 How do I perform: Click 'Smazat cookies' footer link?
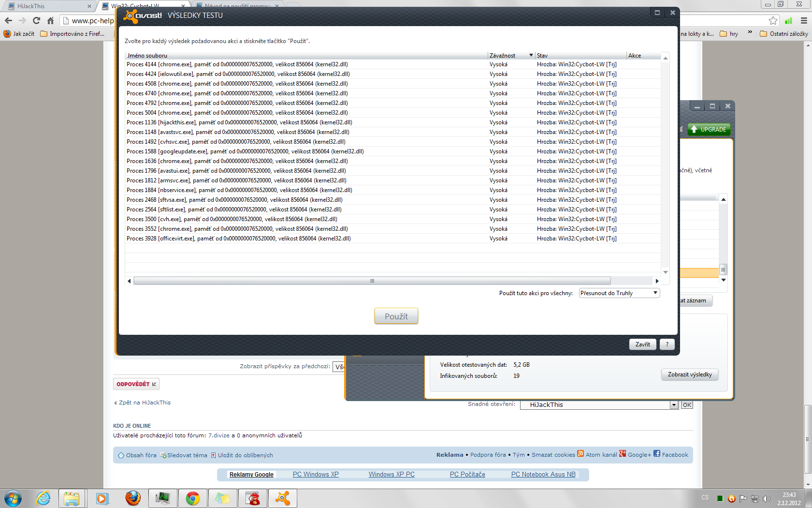coord(553,455)
